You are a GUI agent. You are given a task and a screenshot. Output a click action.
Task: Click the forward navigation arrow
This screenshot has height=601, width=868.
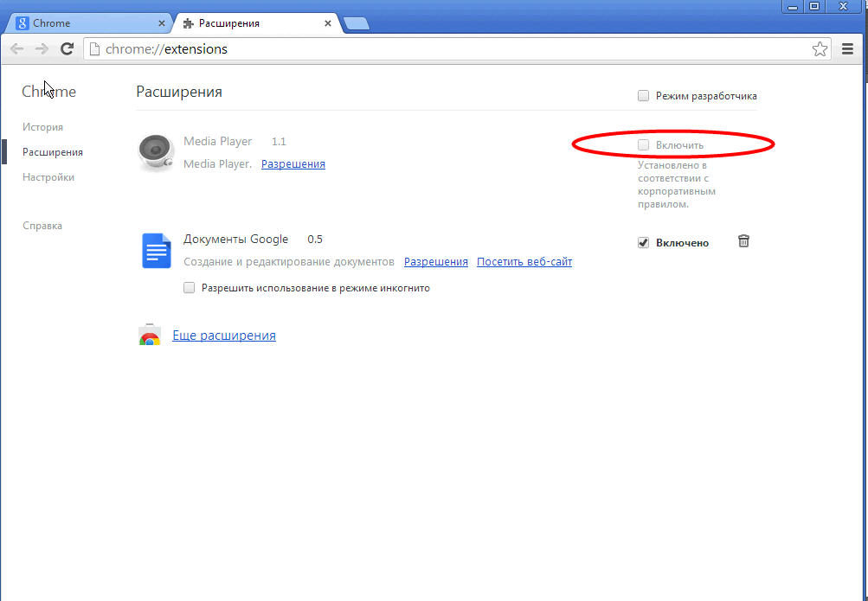pos(42,49)
